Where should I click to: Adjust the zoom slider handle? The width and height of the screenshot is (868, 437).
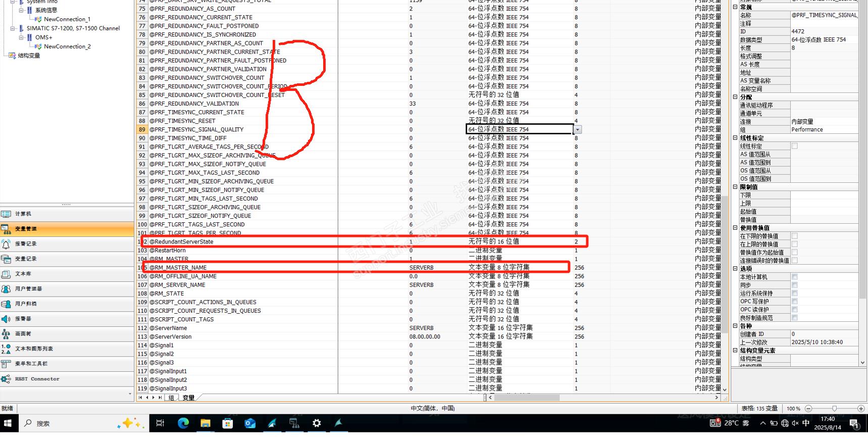click(x=834, y=408)
